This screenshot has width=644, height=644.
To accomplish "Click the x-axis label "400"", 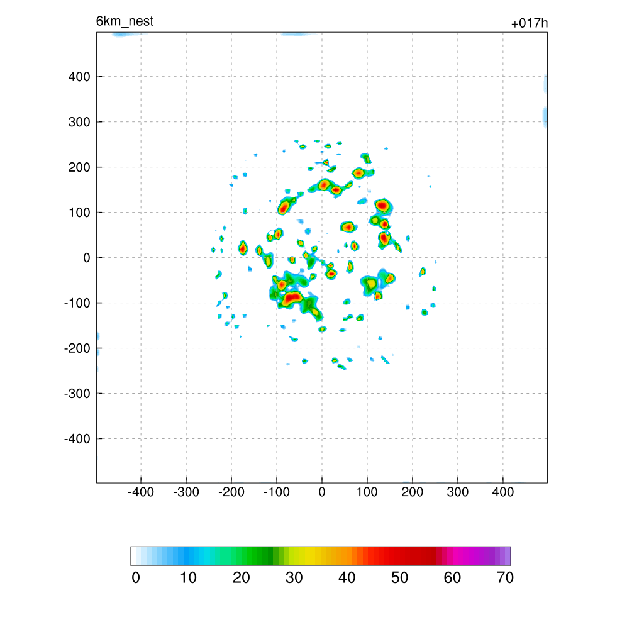I will [x=502, y=492].
